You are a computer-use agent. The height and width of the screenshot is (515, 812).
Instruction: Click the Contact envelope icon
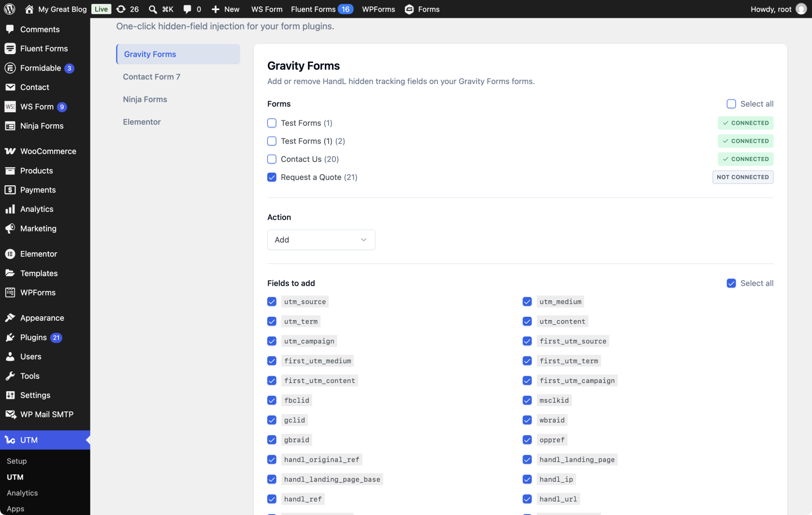10,88
